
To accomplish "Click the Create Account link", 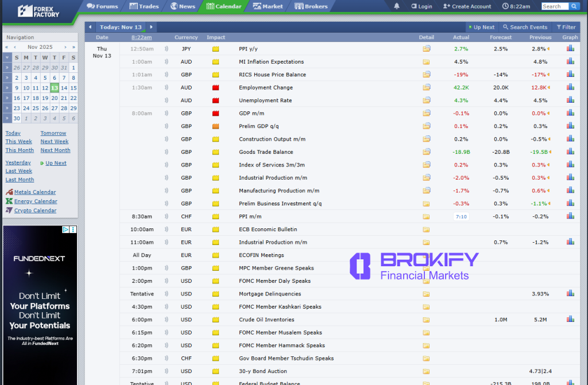I will pos(467,6).
